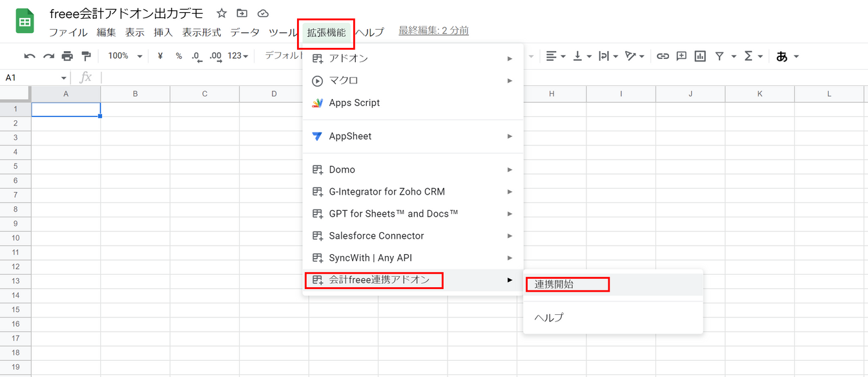
Task: Open the 最終編集 version history link
Action: pos(433,30)
